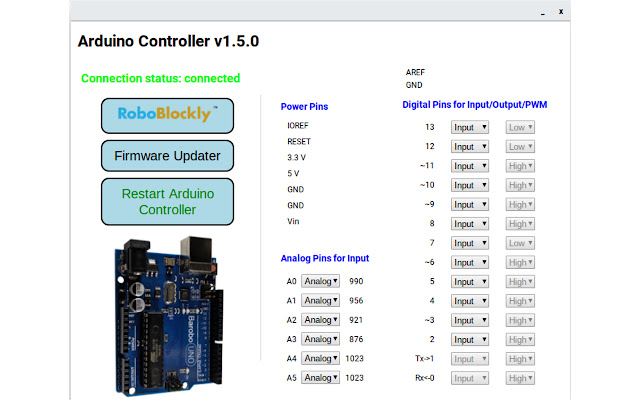The height and width of the screenshot is (400, 640).
Task: Open pin ~3 mode dropdown
Action: click(469, 320)
